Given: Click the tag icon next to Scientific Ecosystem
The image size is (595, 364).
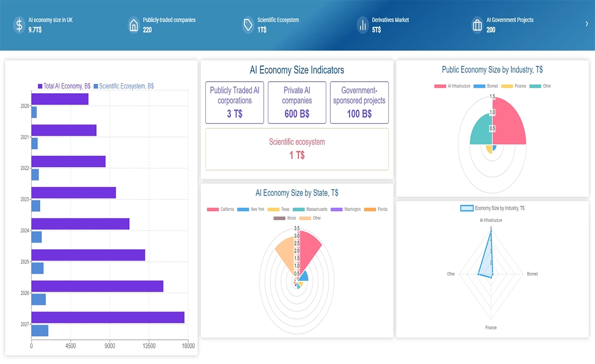Looking at the screenshot, I should pyautogui.click(x=248, y=25).
